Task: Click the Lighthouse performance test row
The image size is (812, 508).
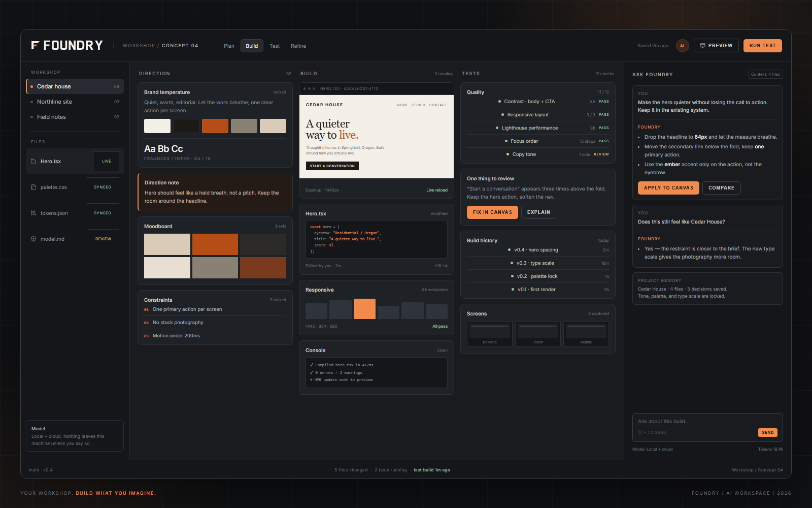Action: [x=538, y=128]
